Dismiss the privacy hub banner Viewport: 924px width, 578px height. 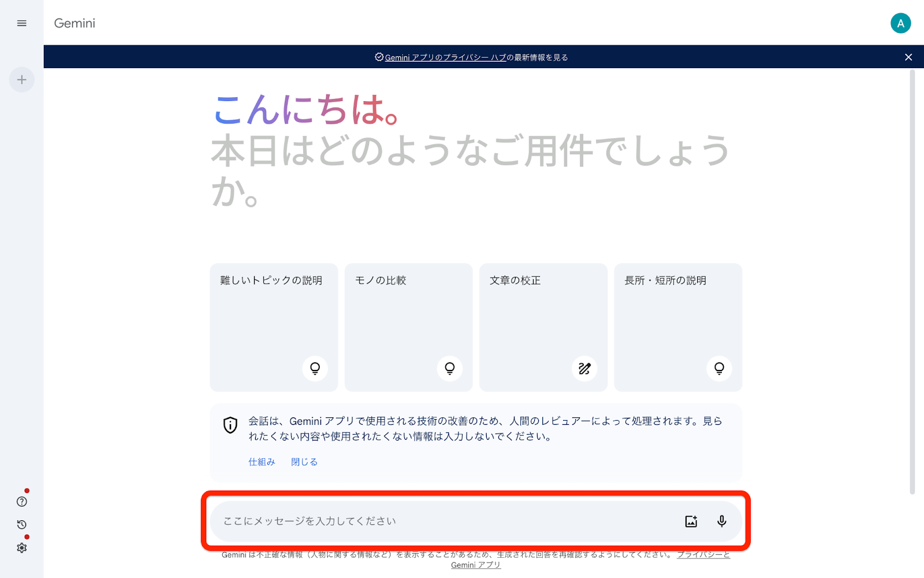pos(908,57)
